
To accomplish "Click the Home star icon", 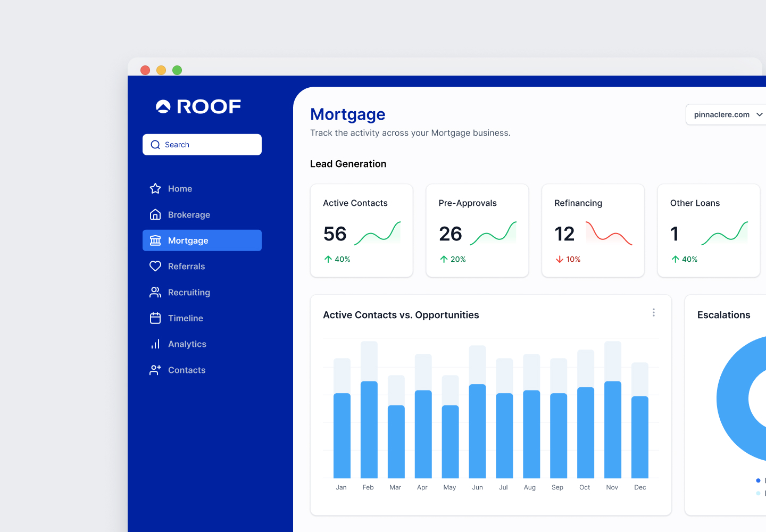I will coord(155,188).
